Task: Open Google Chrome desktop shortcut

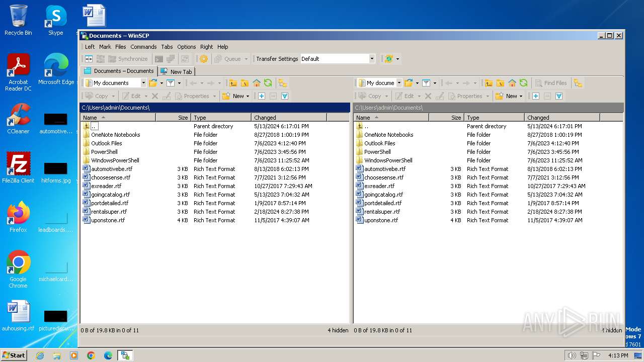Action: [18, 269]
